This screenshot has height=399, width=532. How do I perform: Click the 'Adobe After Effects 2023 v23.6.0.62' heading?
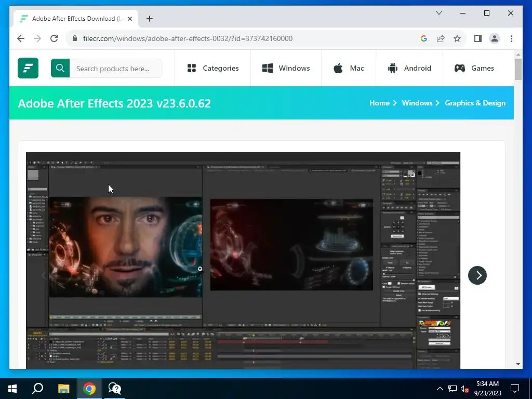coord(114,103)
